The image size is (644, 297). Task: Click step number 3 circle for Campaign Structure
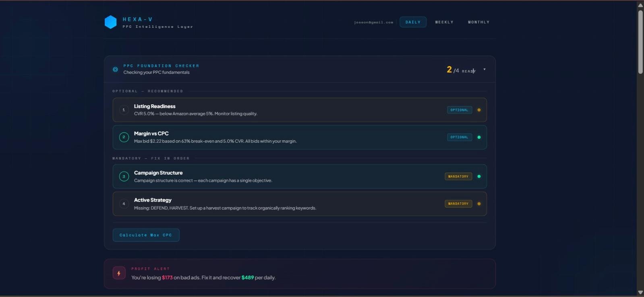(124, 176)
